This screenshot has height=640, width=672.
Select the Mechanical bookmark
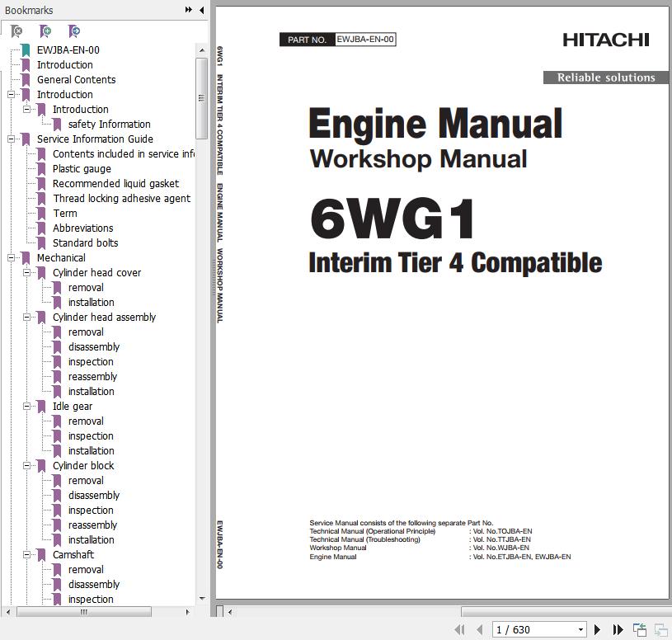coord(61,257)
